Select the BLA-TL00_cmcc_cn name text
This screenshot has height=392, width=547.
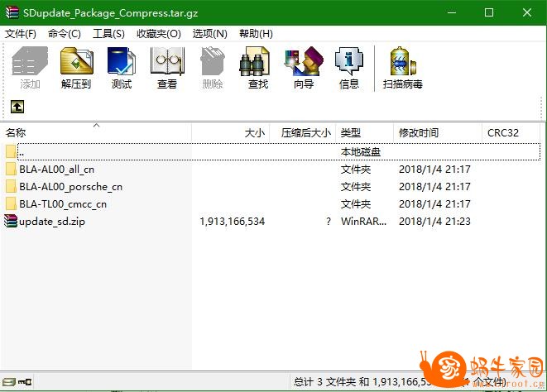click(x=63, y=204)
